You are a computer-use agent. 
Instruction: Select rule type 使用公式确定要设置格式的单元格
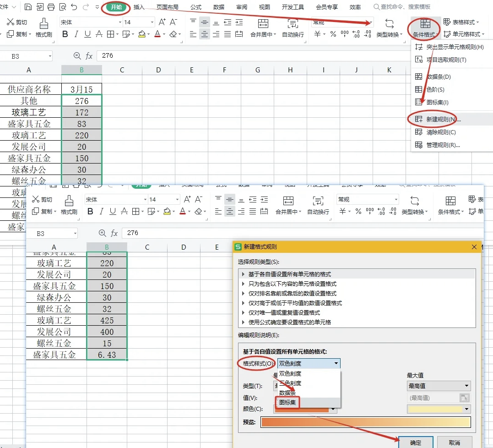coord(357,322)
